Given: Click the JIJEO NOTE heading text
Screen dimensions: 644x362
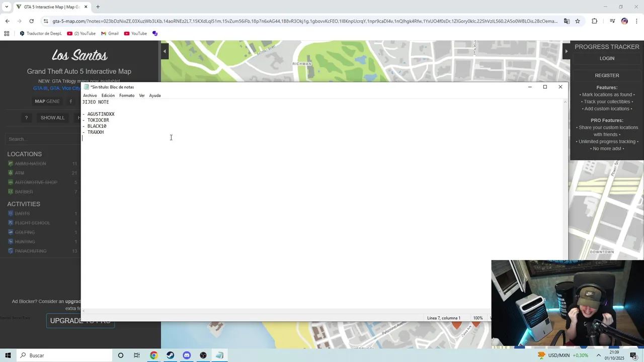Looking at the screenshot, I should pos(96,102).
